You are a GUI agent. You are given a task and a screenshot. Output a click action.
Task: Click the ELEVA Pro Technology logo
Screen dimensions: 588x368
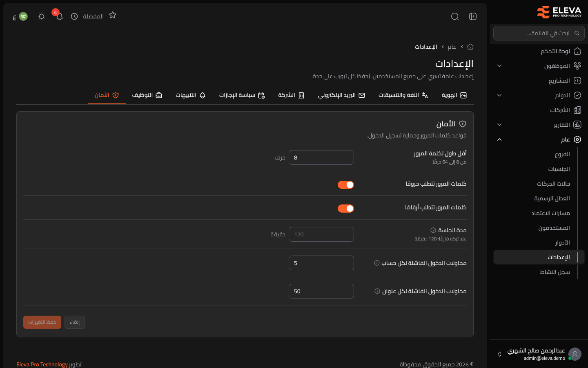click(559, 12)
